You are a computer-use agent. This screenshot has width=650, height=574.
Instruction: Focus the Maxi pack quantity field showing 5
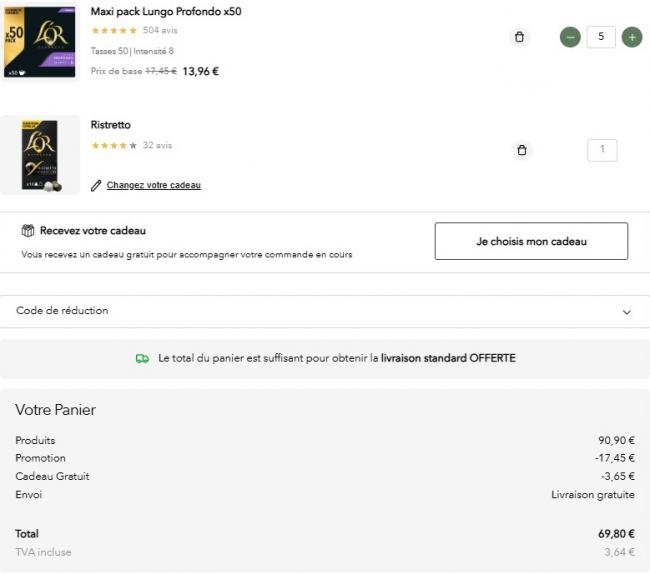click(x=601, y=37)
